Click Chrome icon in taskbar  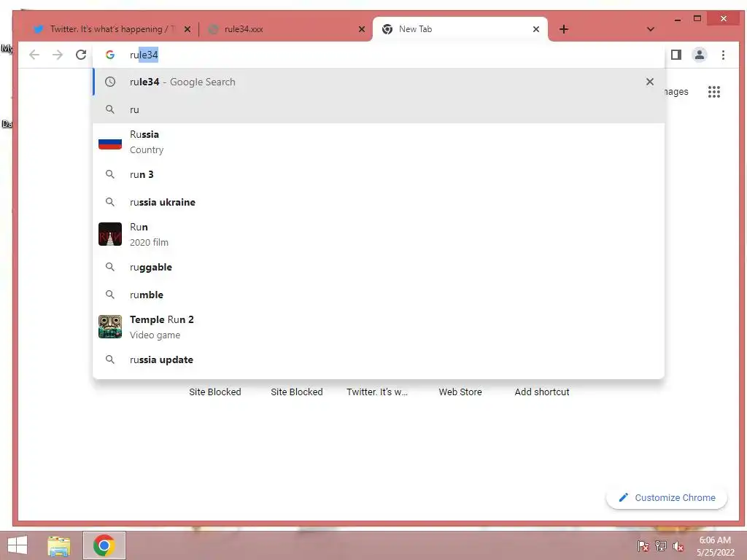(x=104, y=545)
